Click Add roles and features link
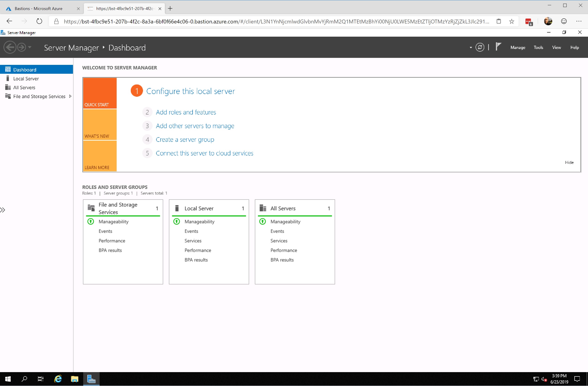The height and width of the screenshot is (386, 588). (186, 112)
